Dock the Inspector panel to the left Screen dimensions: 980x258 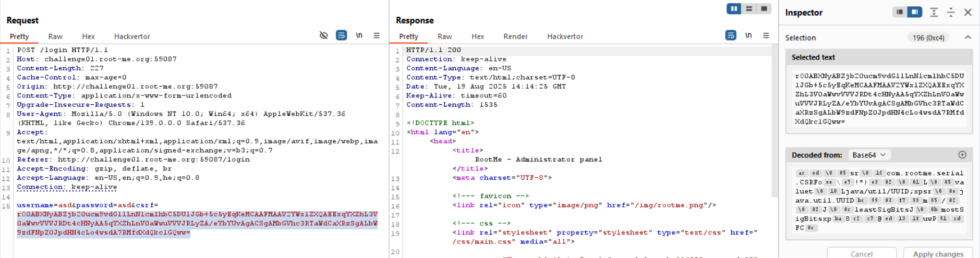(x=900, y=12)
